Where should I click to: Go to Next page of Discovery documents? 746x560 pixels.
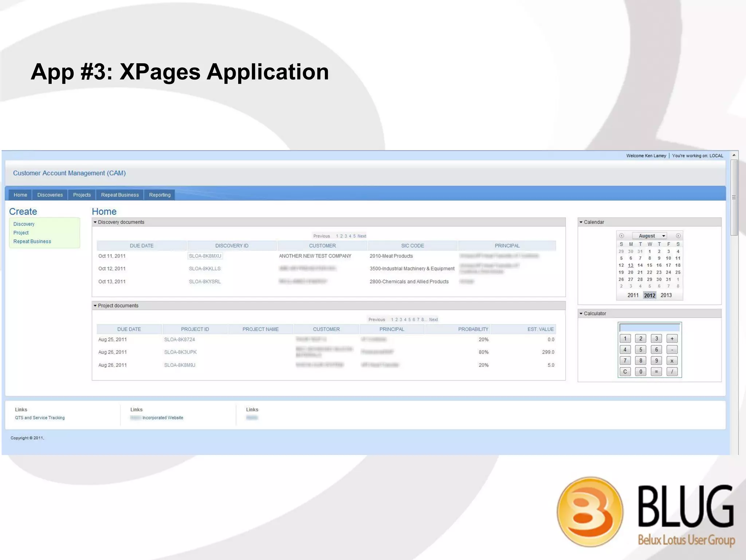pyautogui.click(x=362, y=236)
